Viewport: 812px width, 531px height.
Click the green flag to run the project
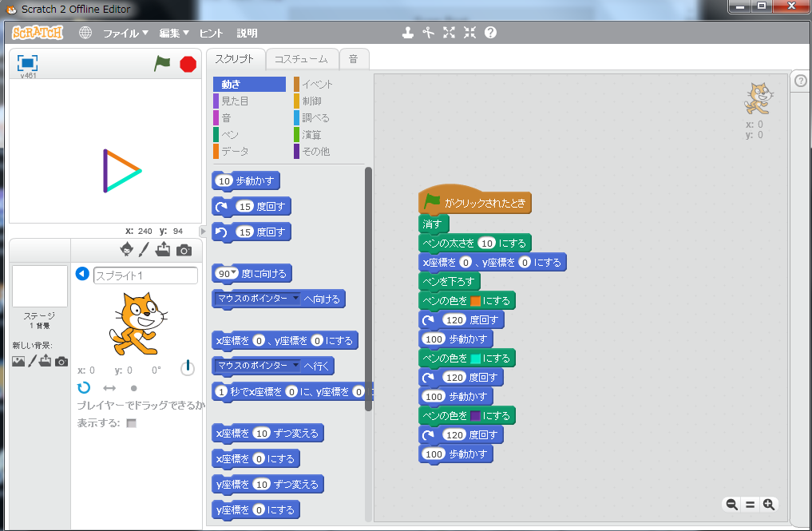(x=162, y=64)
